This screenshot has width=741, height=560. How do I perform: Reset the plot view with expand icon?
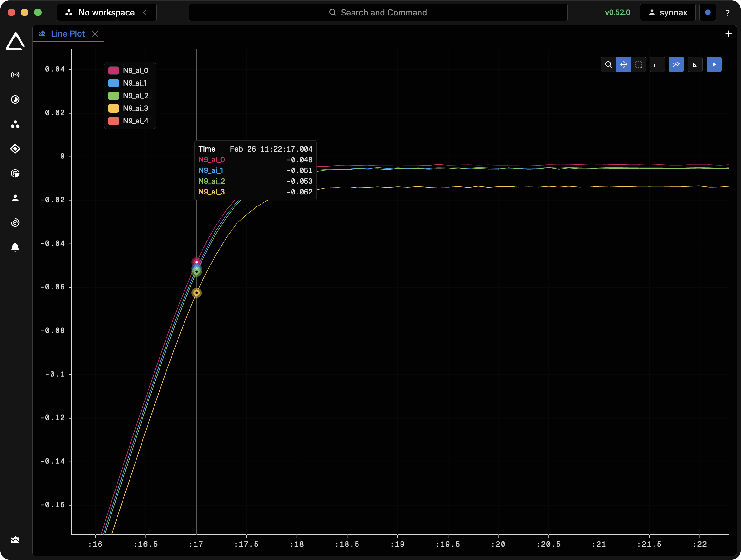tap(657, 65)
